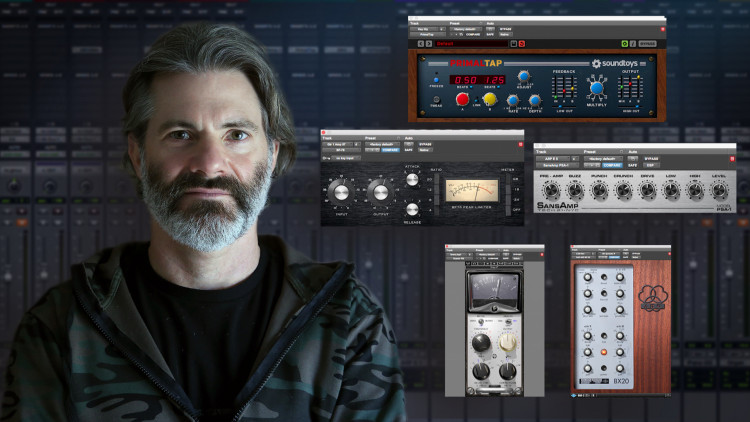Click the Default preset name field in PrimalTap
The width and height of the screenshot is (750, 422).
pos(470,44)
